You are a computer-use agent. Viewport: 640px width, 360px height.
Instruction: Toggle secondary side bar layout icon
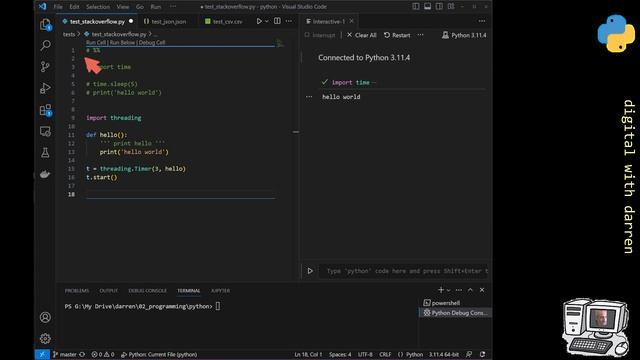pyautogui.click(x=439, y=7)
